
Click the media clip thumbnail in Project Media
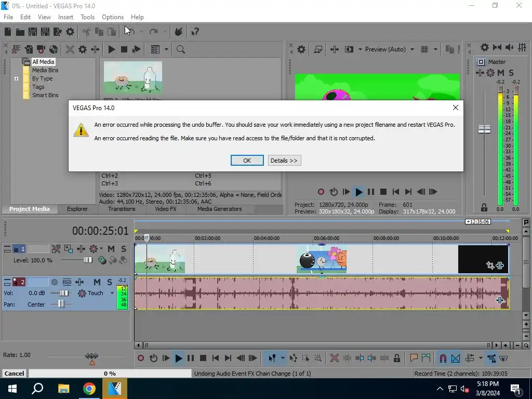[132, 77]
